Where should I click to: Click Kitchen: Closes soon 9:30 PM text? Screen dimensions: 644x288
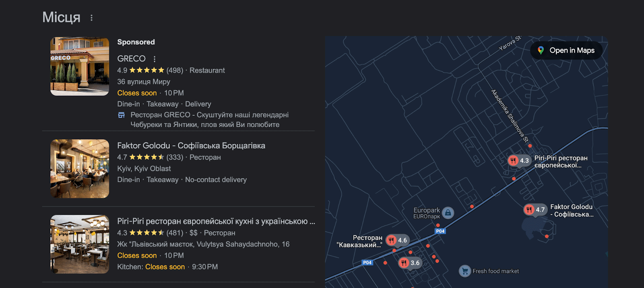pyautogui.click(x=167, y=267)
